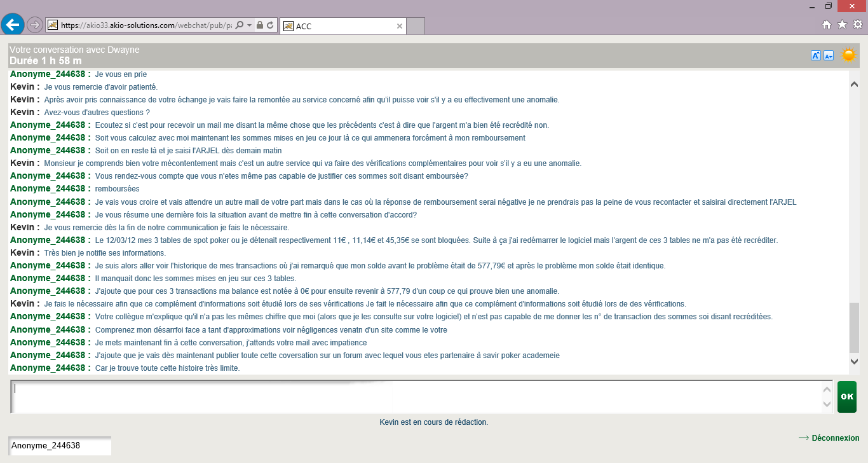Screen dimensions: 868x463
Task: Click the browser forward arrow button
Action: pyautogui.click(x=35, y=25)
